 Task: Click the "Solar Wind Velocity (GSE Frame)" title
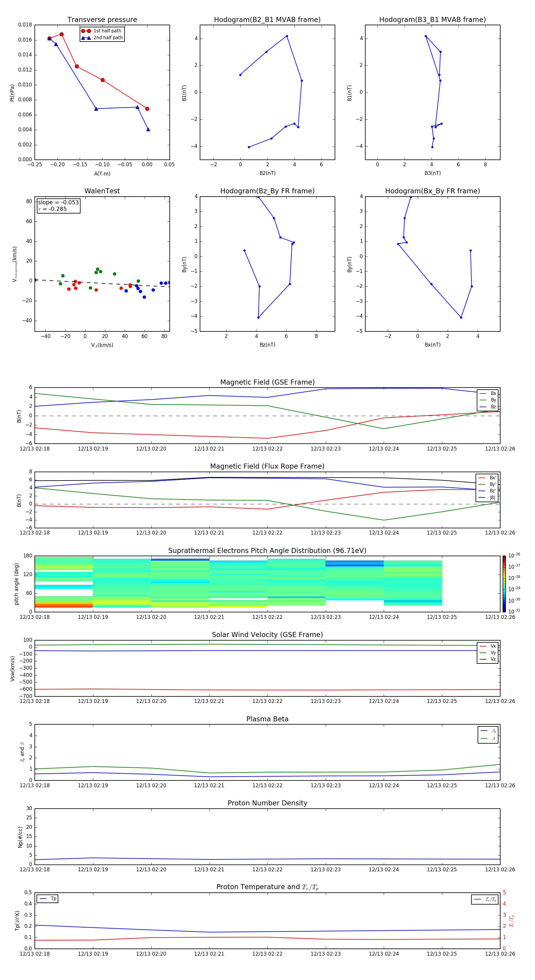click(x=267, y=635)
